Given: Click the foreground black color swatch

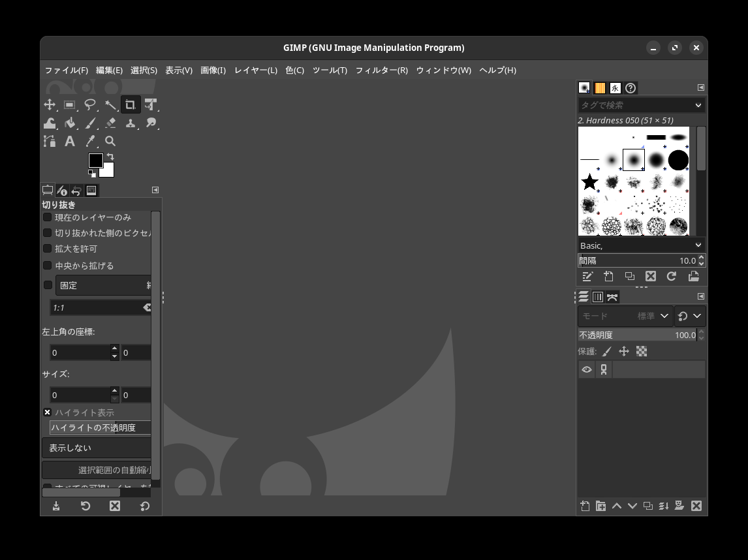Looking at the screenshot, I should click(95, 161).
